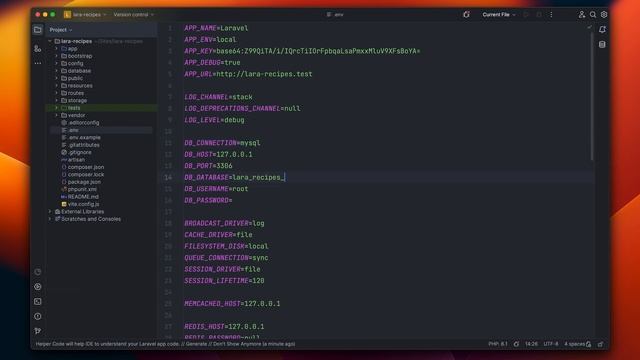Open More Actions vertical dots in toolbar
Image resolution: width=640 pixels, height=360 pixels.
coord(551,15)
